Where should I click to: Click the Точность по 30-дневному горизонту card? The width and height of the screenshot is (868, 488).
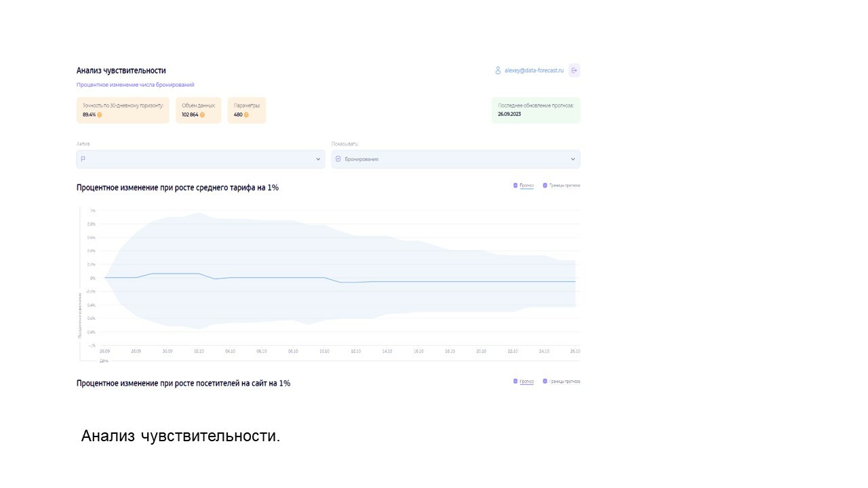(123, 110)
